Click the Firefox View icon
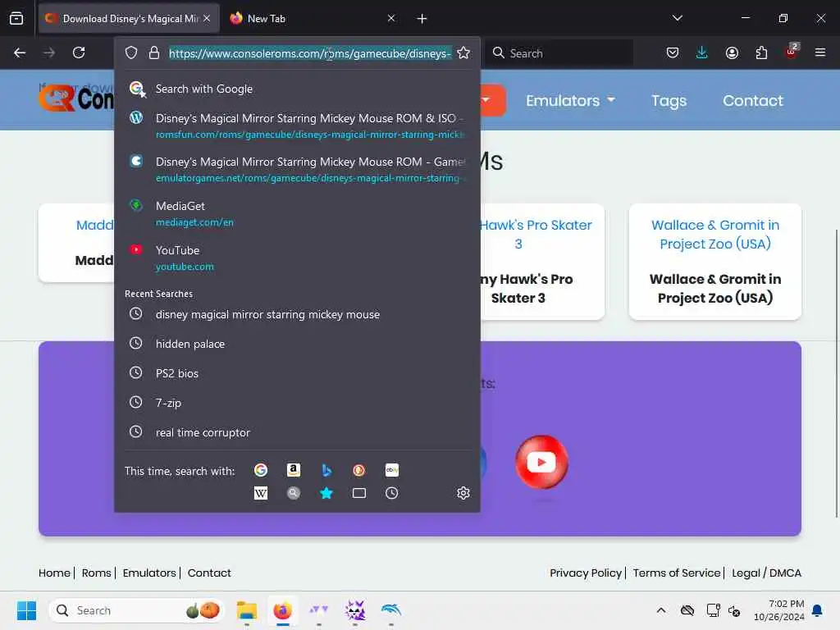The image size is (840, 630). pos(16,19)
